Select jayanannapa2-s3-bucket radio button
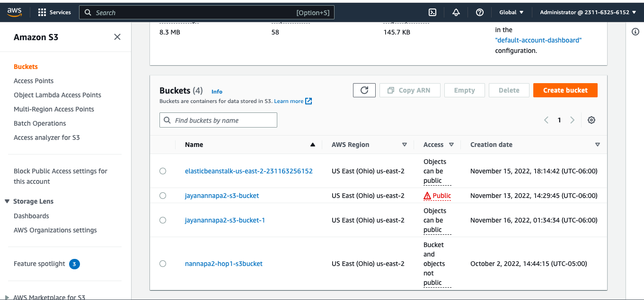This screenshot has width=644, height=300. 163,196
